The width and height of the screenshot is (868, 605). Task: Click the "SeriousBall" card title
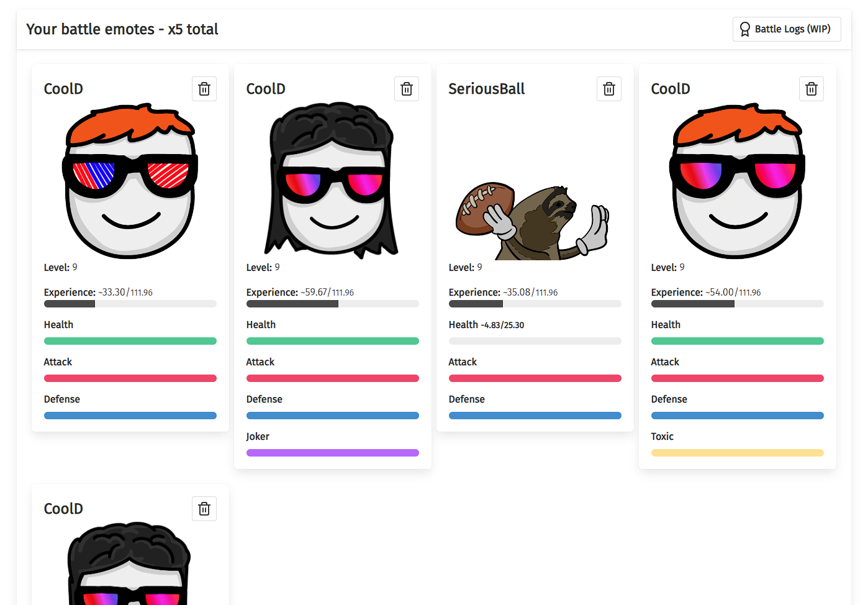pyautogui.click(x=487, y=89)
